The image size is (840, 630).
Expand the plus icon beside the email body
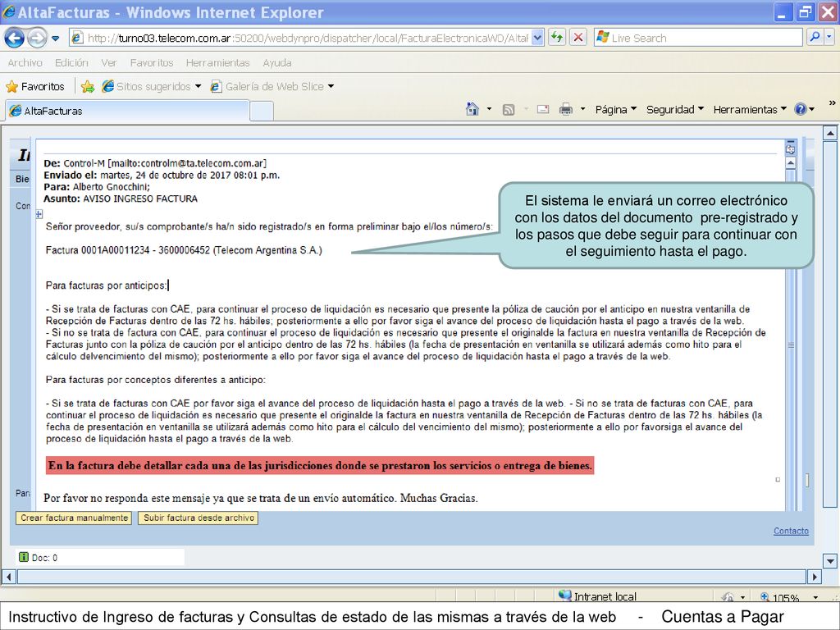pyautogui.click(x=39, y=214)
